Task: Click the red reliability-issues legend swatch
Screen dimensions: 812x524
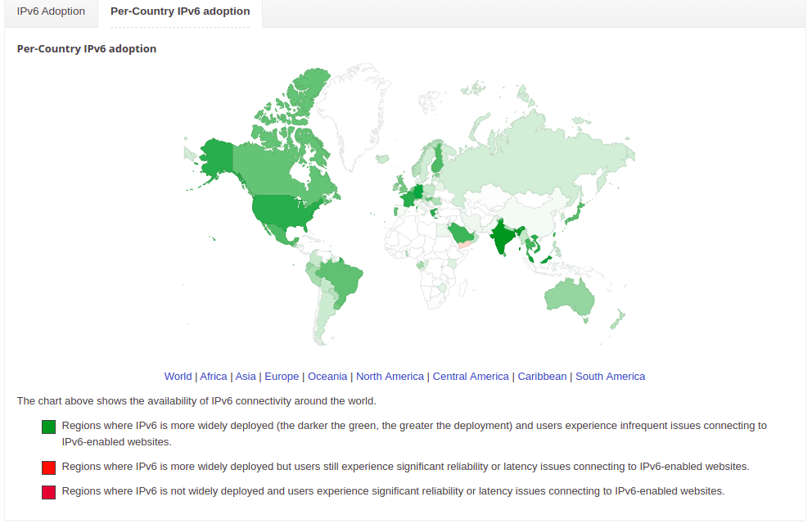Action: tap(47, 467)
